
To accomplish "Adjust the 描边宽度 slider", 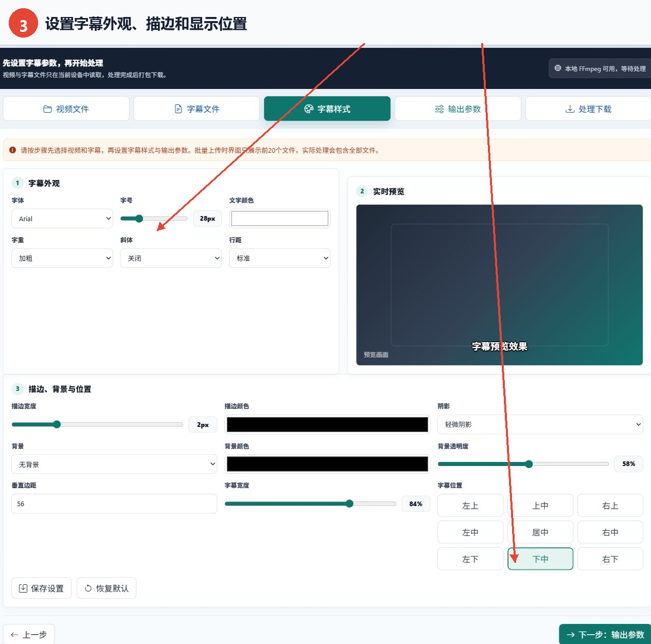I will coord(97,424).
